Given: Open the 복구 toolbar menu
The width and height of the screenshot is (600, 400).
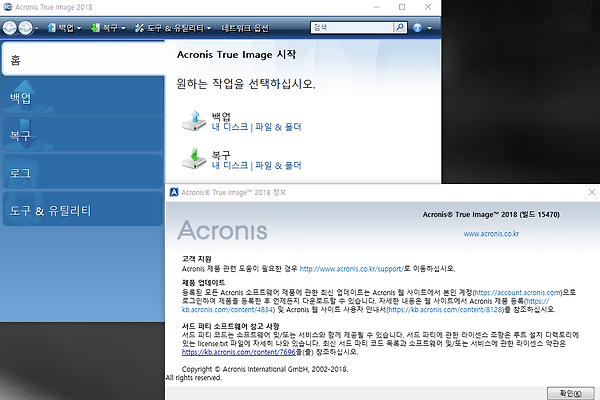Looking at the screenshot, I should pyautogui.click(x=108, y=28).
